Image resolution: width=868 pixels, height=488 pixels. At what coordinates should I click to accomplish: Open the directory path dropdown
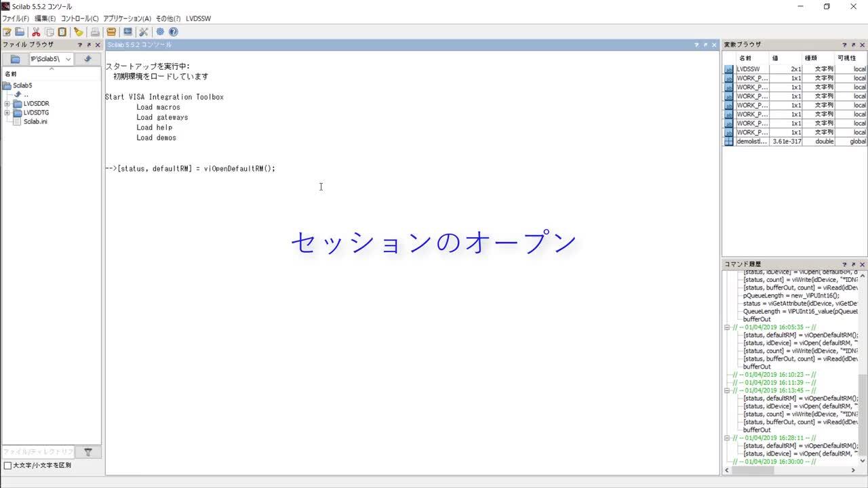pyautogui.click(x=68, y=59)
